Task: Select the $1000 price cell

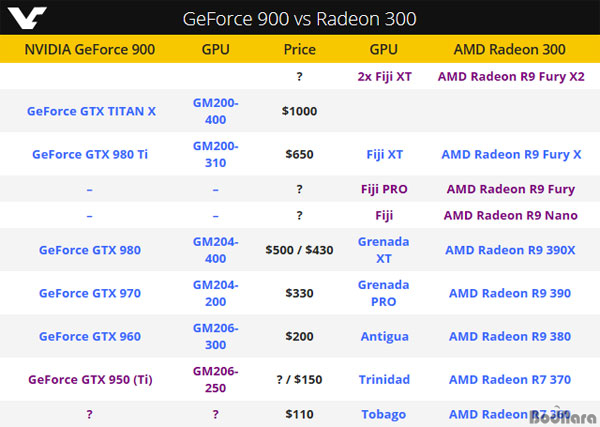Action: pos(299,111)
